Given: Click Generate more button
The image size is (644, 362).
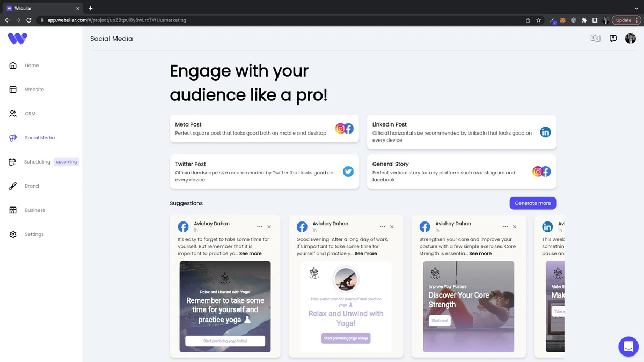Looking at the screenshot, I should [x=533, y=203].
